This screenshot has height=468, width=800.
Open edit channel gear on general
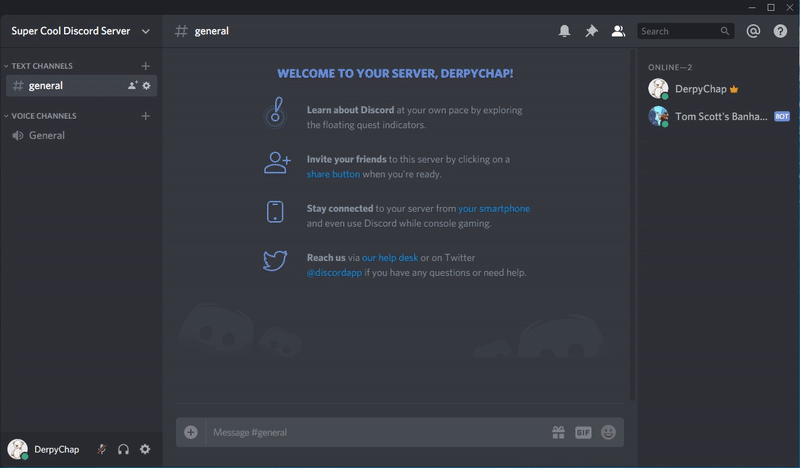click(x=146, y=85)
